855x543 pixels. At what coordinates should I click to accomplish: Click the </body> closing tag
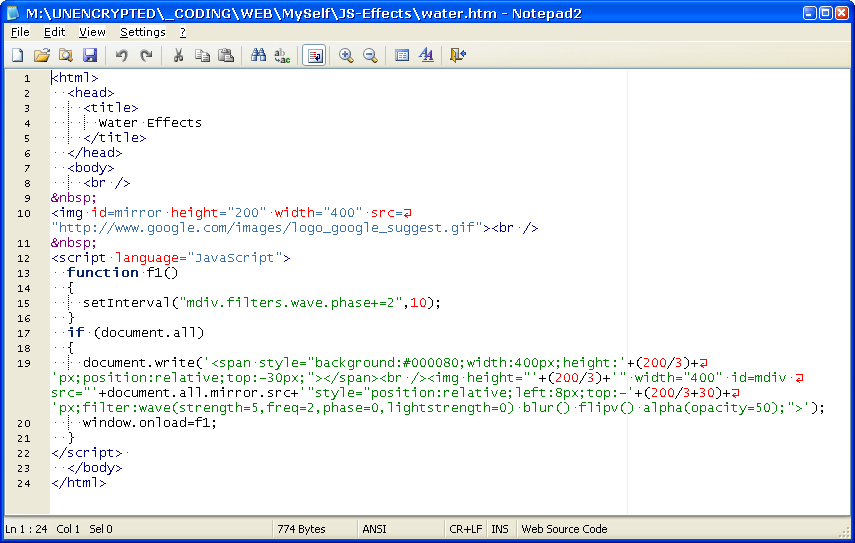click(95, 468)
